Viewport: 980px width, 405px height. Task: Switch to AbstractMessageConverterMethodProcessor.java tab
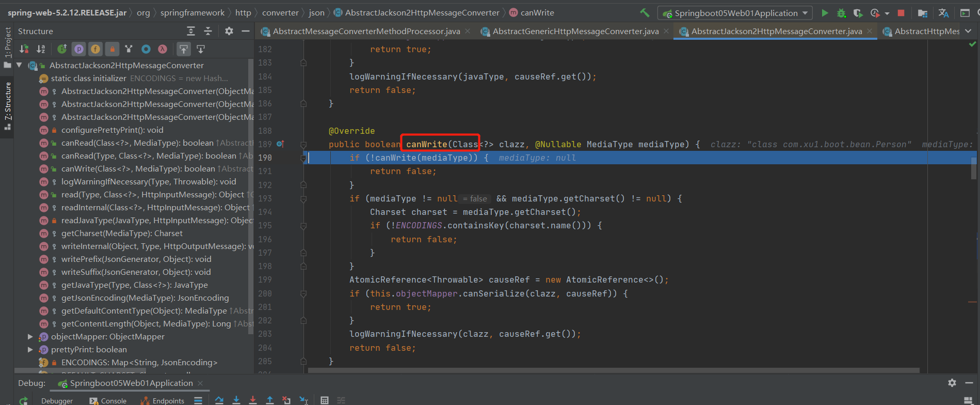366,32
